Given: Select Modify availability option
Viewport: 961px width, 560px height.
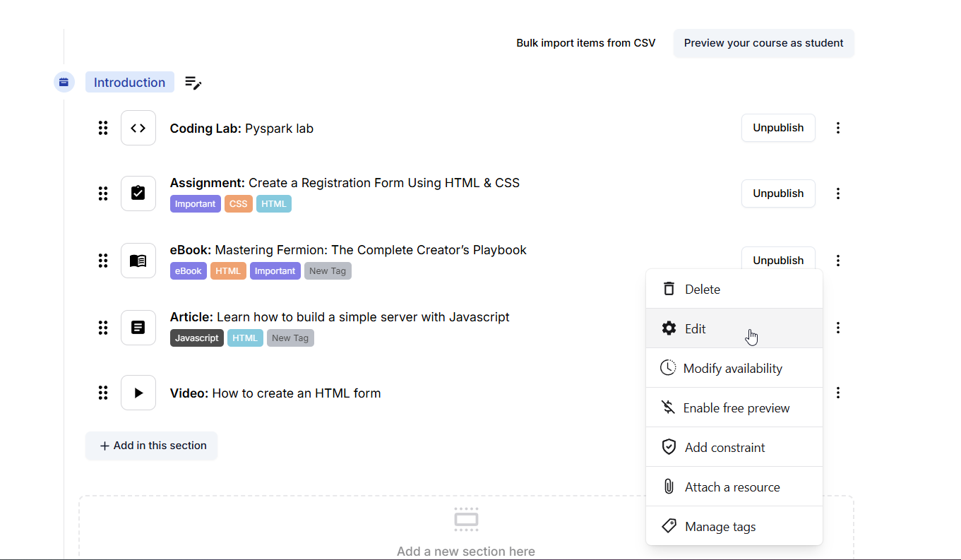Looking at the screenshot, I should click(x=734, y=369).
